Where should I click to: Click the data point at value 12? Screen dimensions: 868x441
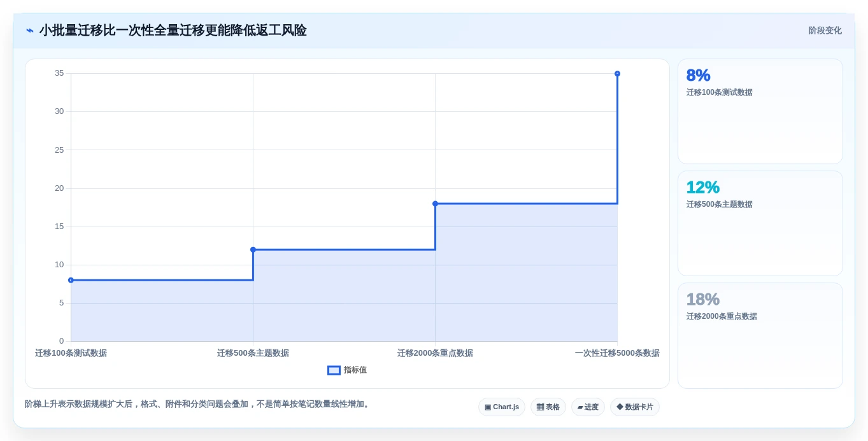tap(253, 249)
